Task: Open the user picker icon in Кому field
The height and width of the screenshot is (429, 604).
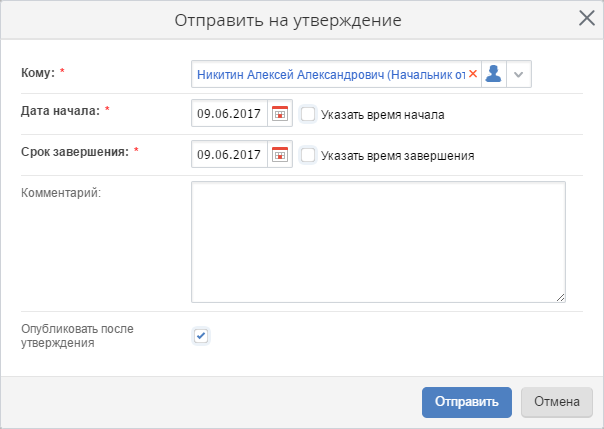Action: tap(493, 74)
